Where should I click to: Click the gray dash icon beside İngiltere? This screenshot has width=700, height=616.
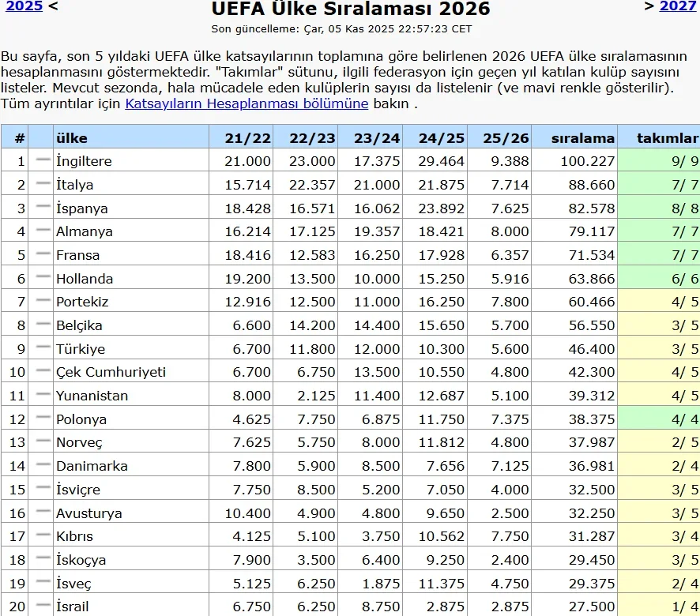[43, 160]
